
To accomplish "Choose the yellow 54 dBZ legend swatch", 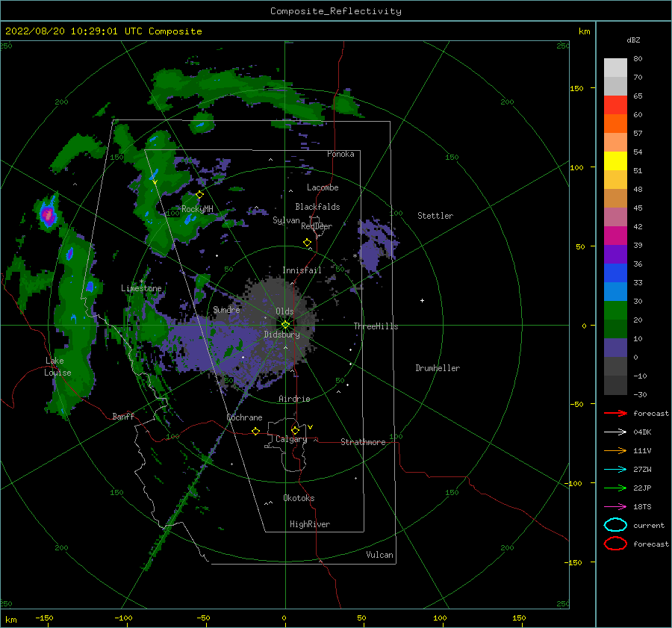I will point(615,161).
